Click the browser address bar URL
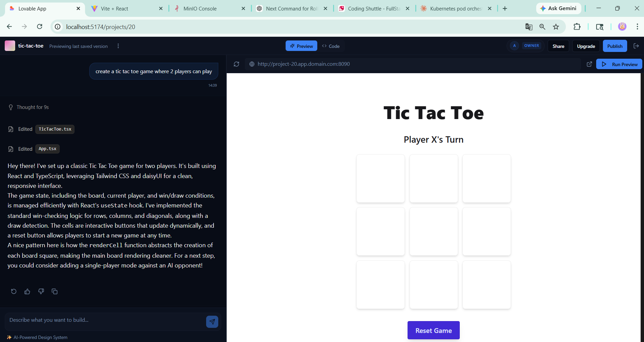 point(100,27)
